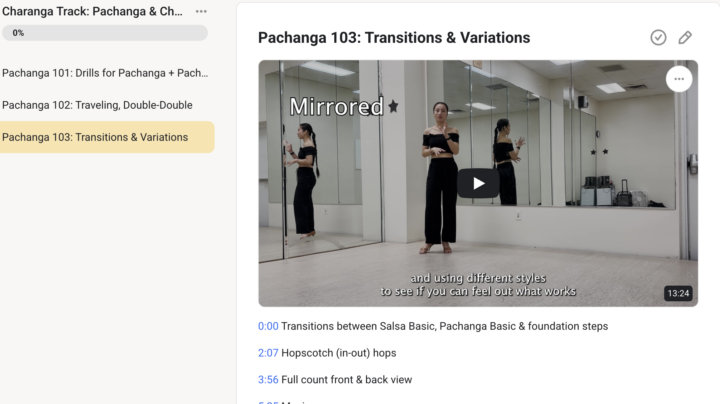Jump to 2:07 Hopscotch timestamp

click(268, 353)
